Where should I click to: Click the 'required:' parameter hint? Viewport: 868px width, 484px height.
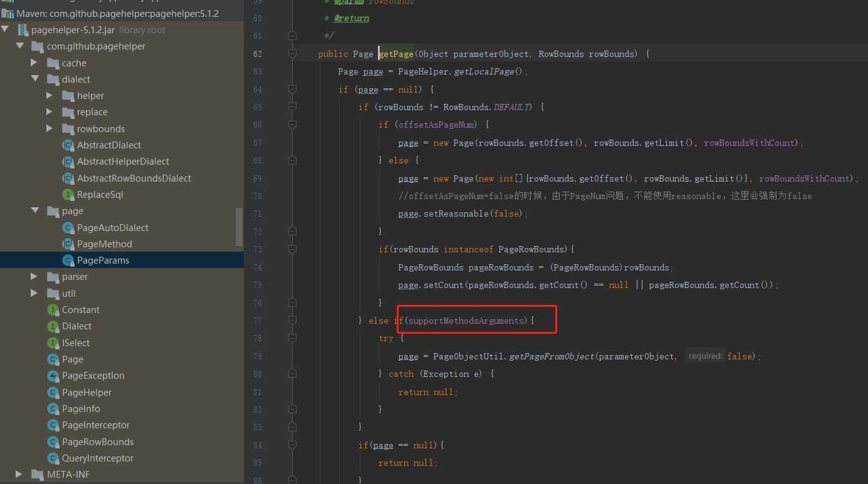(x=705, y=356)
